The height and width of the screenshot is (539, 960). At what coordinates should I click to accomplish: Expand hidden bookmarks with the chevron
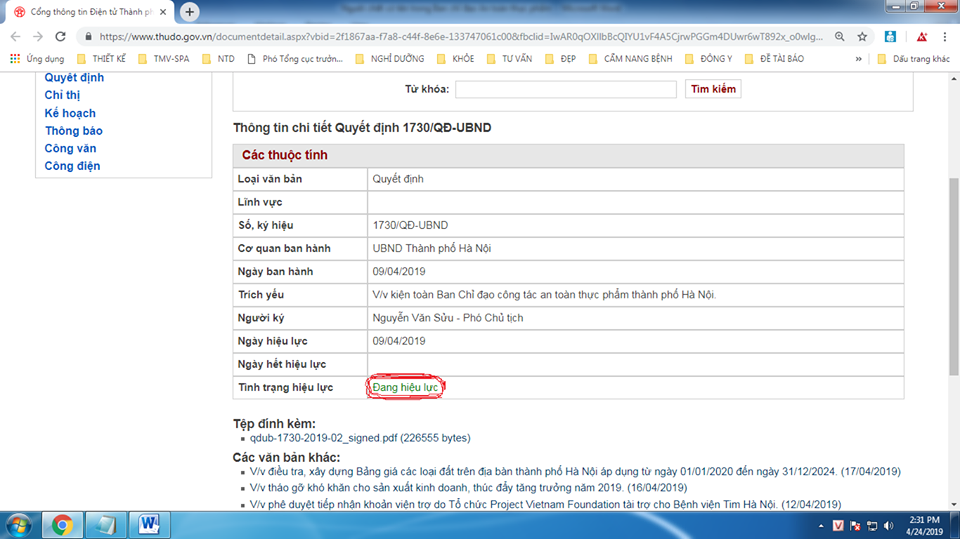point(858,59)
